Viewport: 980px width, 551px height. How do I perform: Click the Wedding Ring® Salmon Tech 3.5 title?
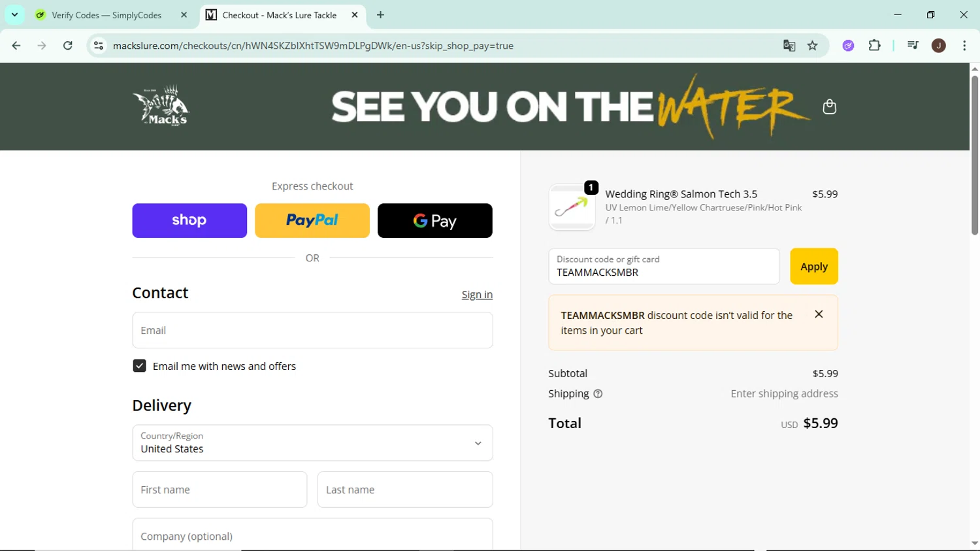click(681, 194)
